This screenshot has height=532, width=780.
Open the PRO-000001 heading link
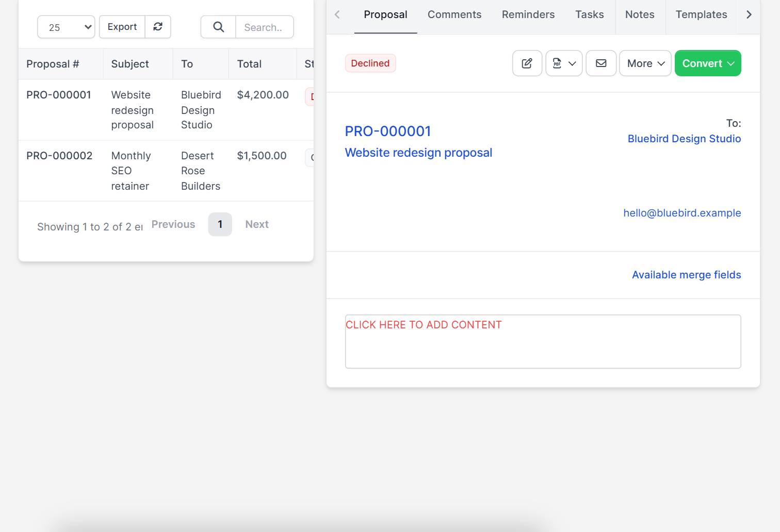[388, 131]
